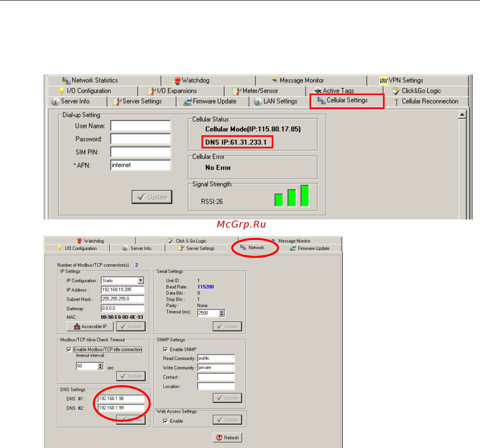This screenshot has width=480, height=448.
Task: Switch to Message Monitor tab in lower window
Action: click(x=290, y=241)
